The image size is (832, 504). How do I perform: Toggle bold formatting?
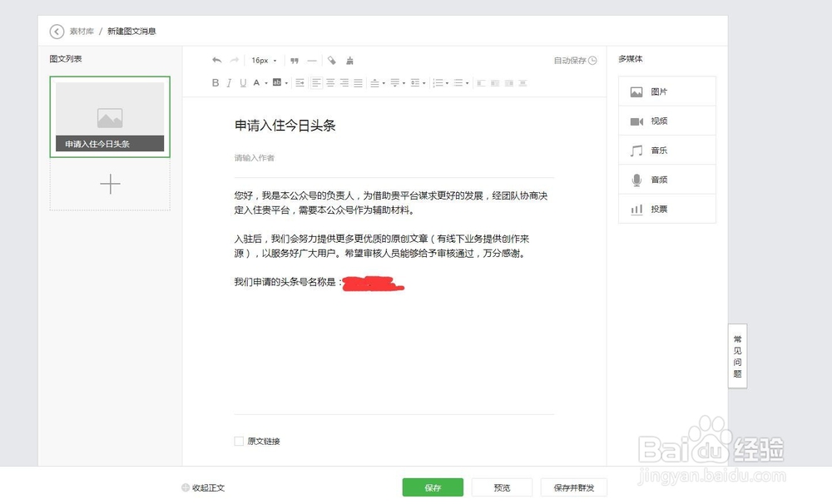pyautogui.click(x=215, y=83)
